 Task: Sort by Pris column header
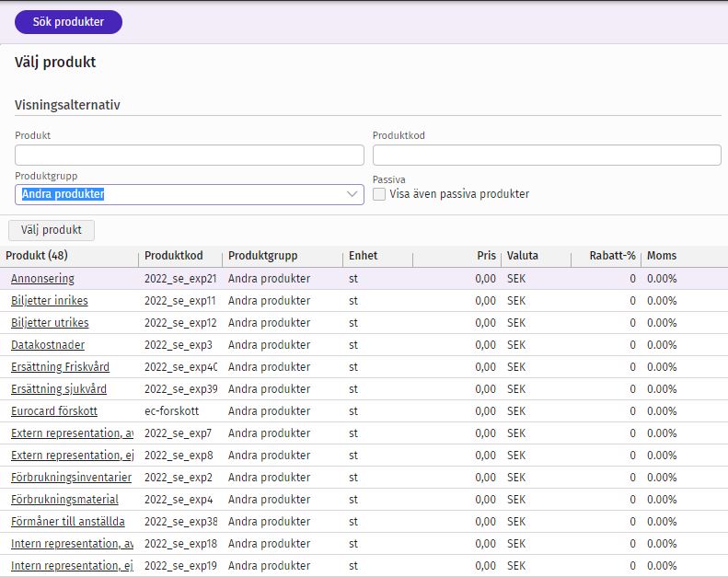[486, 256]
